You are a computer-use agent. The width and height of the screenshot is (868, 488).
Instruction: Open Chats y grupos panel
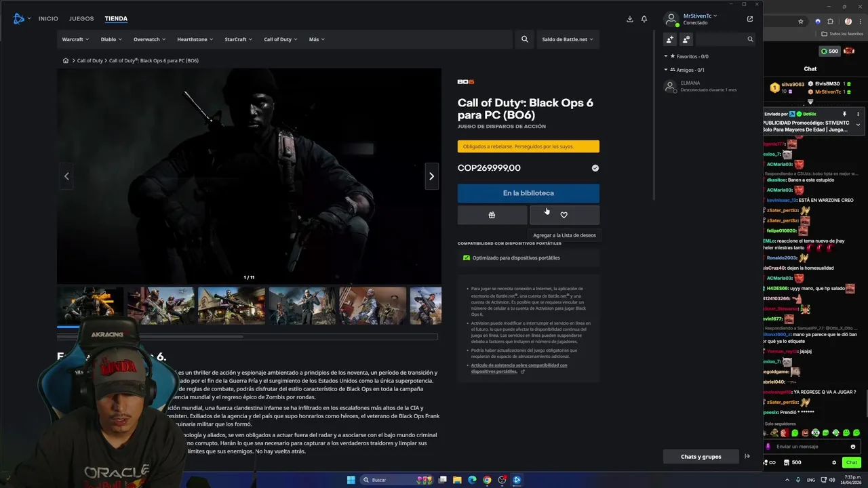[x=701, y=457]
